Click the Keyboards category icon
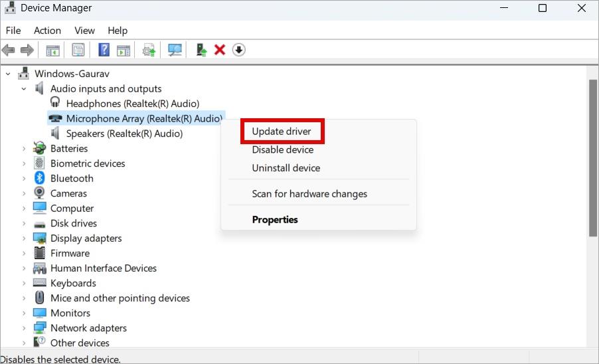Screen dimensions: 599x364 click(40, 283)
